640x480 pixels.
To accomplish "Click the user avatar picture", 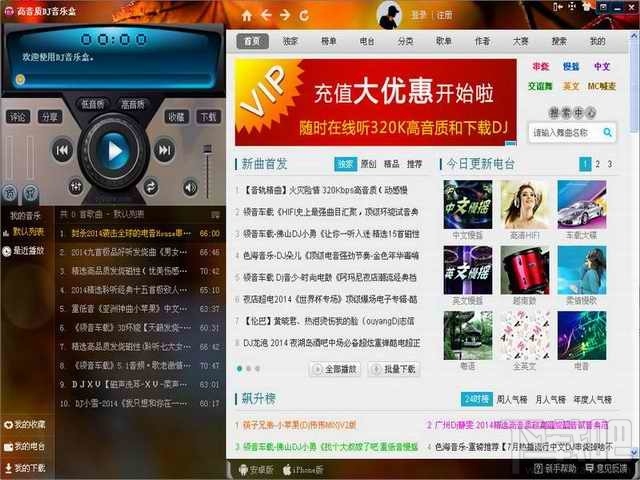I will pyautogui.click(x=388, y=15).
